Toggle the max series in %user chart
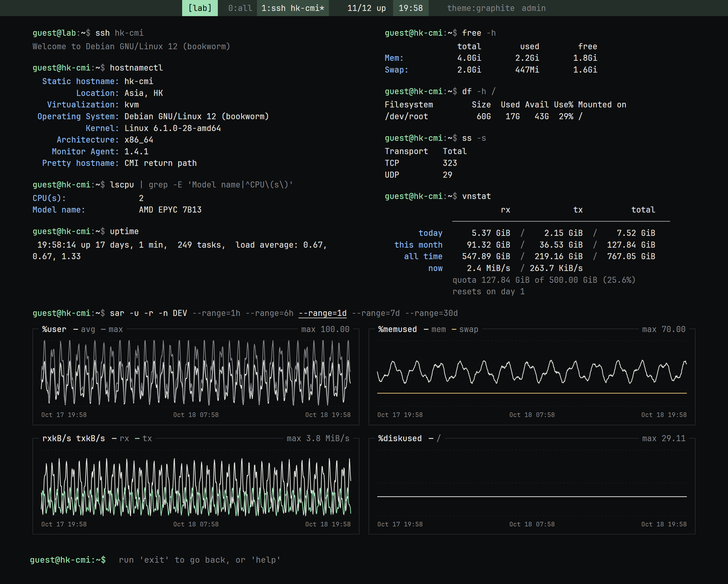The image size is (728, 584). pyautogui.click(x=112, y=329)
